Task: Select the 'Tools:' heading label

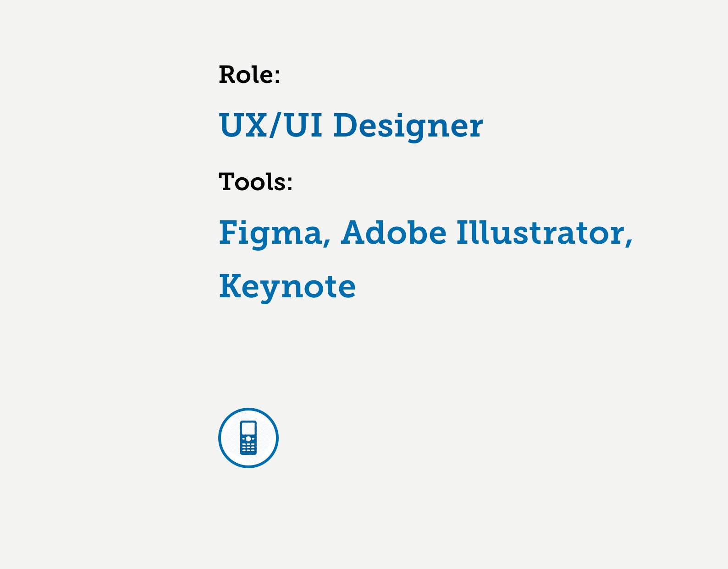Action: (x=255, y=181)
